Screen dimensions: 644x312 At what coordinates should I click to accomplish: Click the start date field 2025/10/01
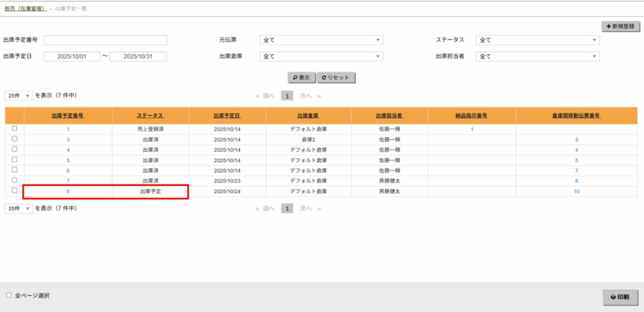[72, 57]
